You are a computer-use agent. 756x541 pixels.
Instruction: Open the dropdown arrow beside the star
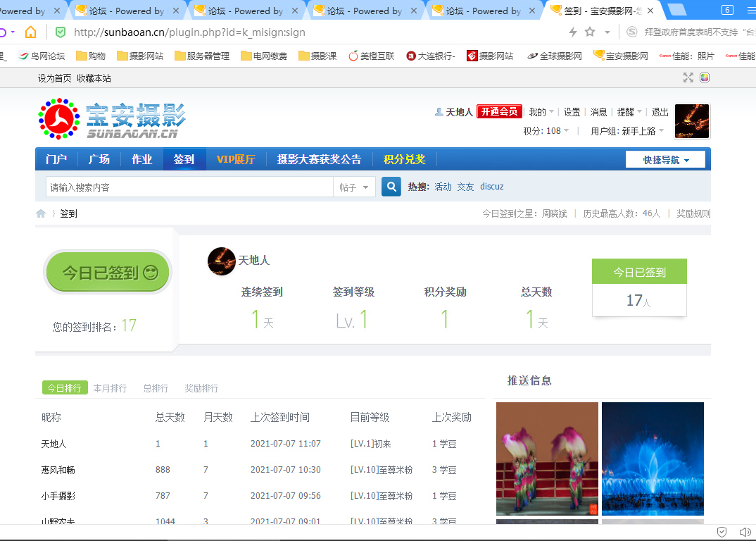click(x=607, y=32)
